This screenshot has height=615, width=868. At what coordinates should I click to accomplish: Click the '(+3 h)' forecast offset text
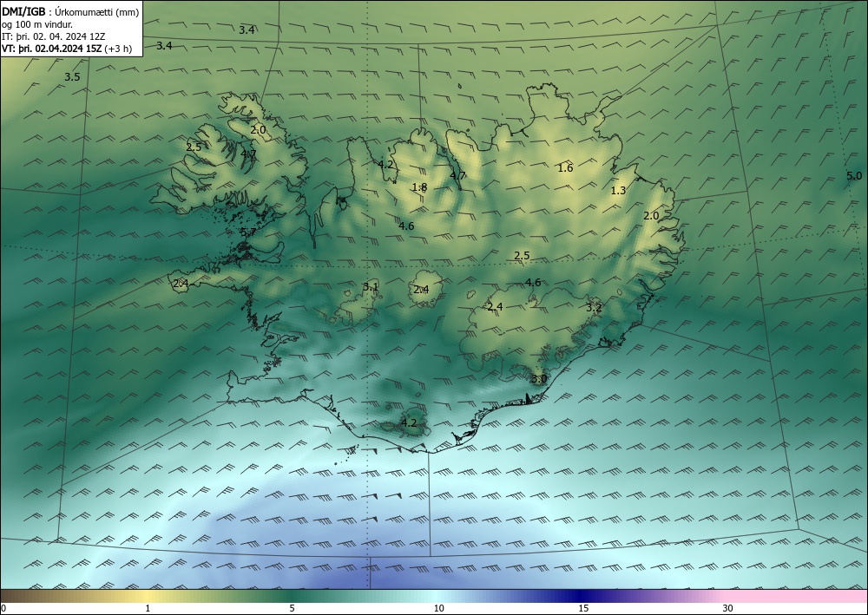(118, 49)
